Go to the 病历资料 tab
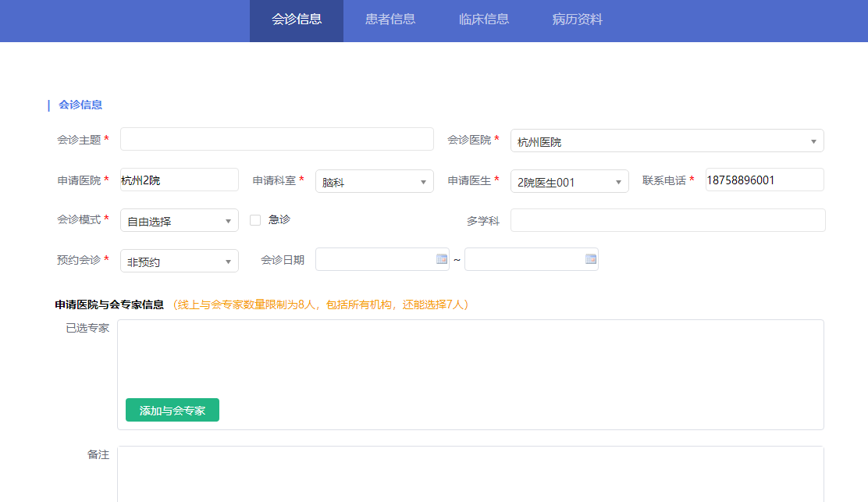The width and height of the screenshot is (868, 502). tap(578, 20)
